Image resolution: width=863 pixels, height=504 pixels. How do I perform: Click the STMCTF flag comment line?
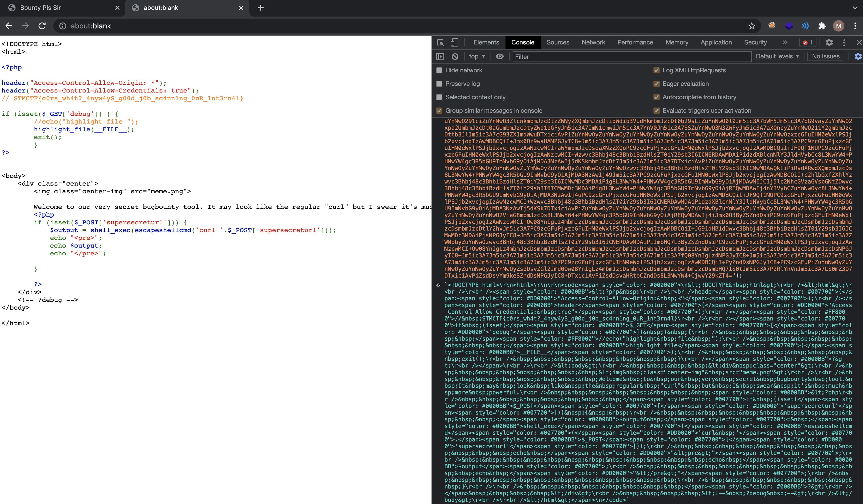tap(123, 98)
